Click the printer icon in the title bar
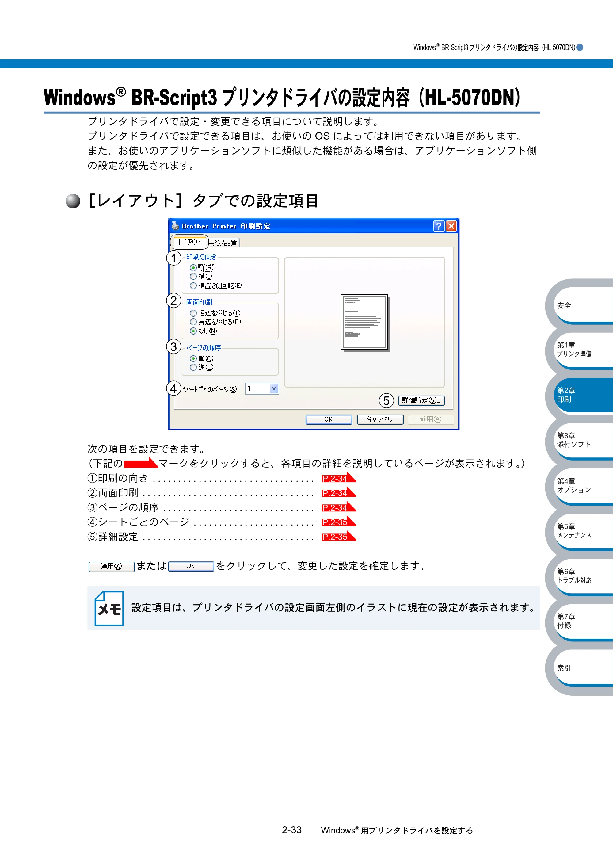 tap(175, 226)
